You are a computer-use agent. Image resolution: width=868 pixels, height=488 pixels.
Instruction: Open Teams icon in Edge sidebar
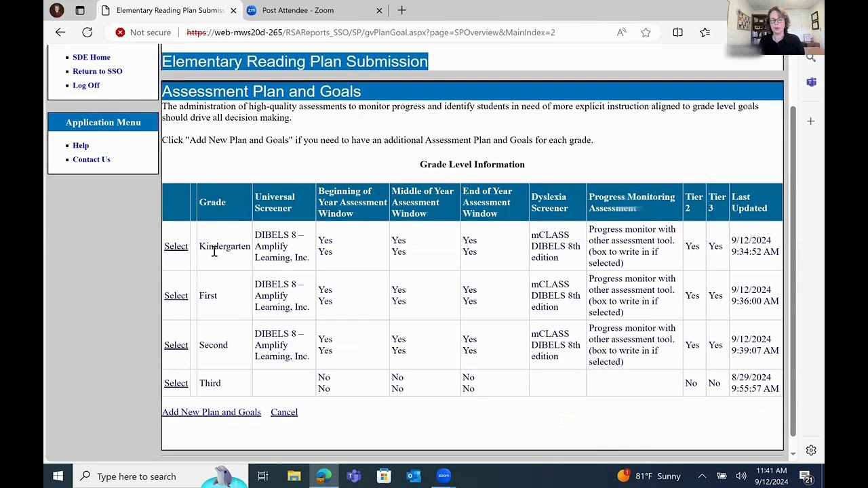811,82
